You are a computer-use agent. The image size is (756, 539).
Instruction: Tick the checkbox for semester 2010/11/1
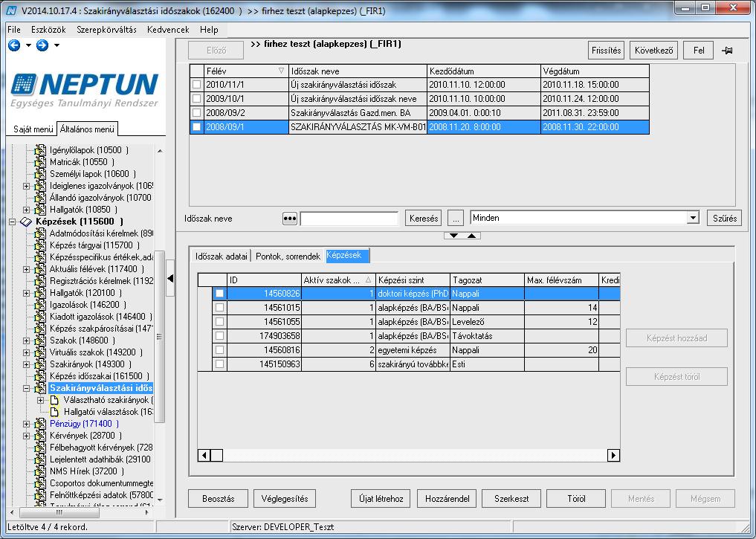click(197, 85)
